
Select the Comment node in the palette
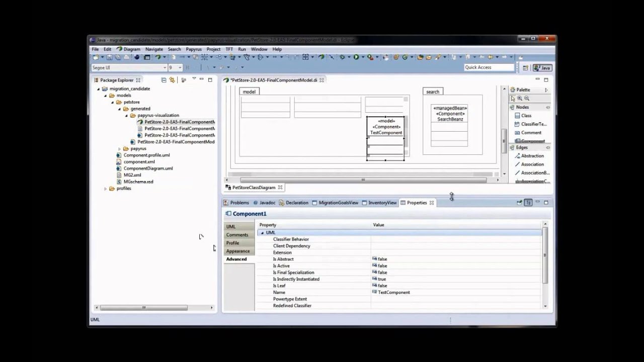point(528,133)
